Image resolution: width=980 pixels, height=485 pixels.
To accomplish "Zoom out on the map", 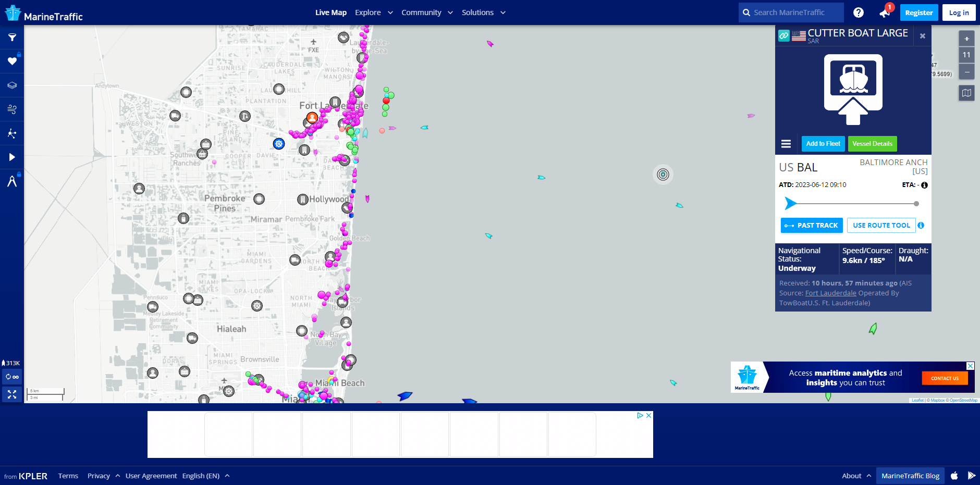I will (966, 71).
